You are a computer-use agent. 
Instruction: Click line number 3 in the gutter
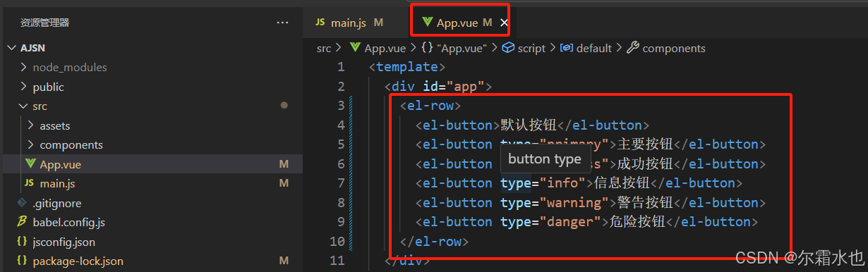click(342, 106)
